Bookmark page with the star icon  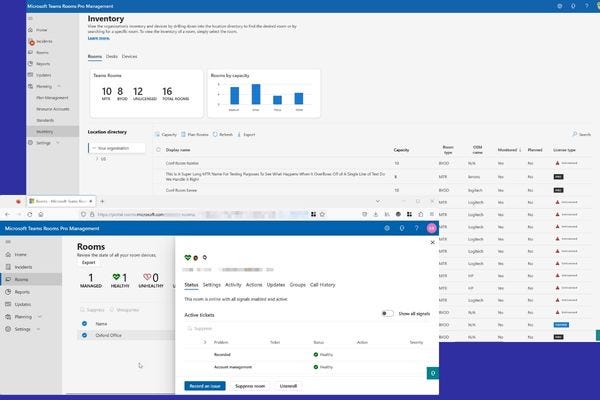[x=323, y=214]
